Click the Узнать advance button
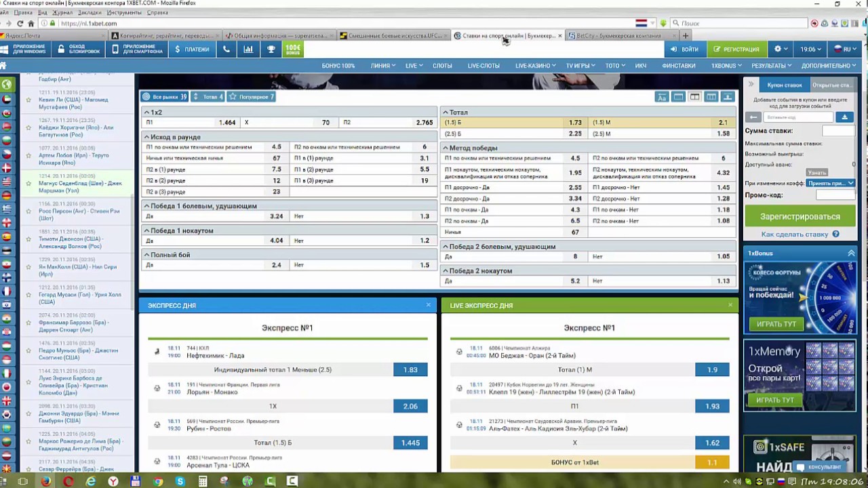 pos(817,173)
